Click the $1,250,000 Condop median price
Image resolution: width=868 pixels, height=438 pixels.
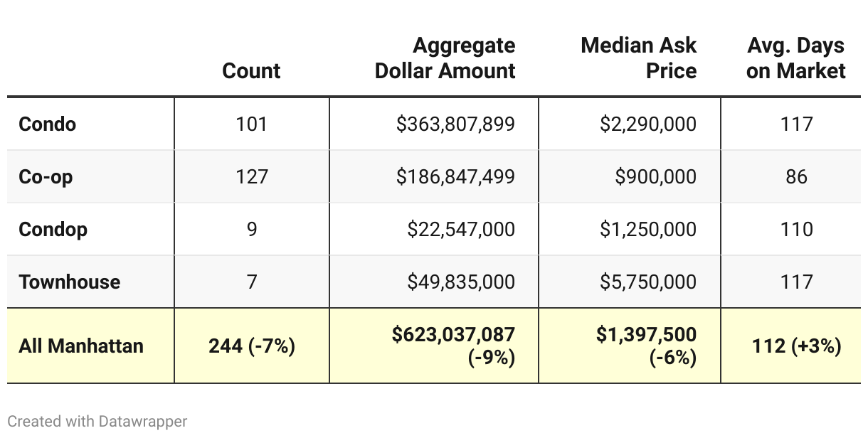pyautogui.click(x=648, y=229)
